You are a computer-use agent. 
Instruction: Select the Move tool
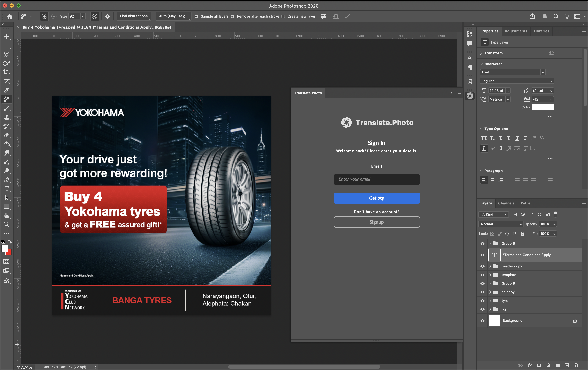(7, 37)
